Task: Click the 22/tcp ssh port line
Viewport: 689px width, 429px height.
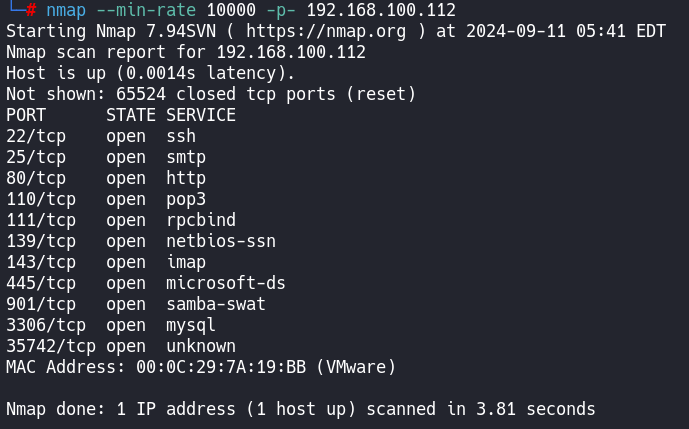Action: 100,136
